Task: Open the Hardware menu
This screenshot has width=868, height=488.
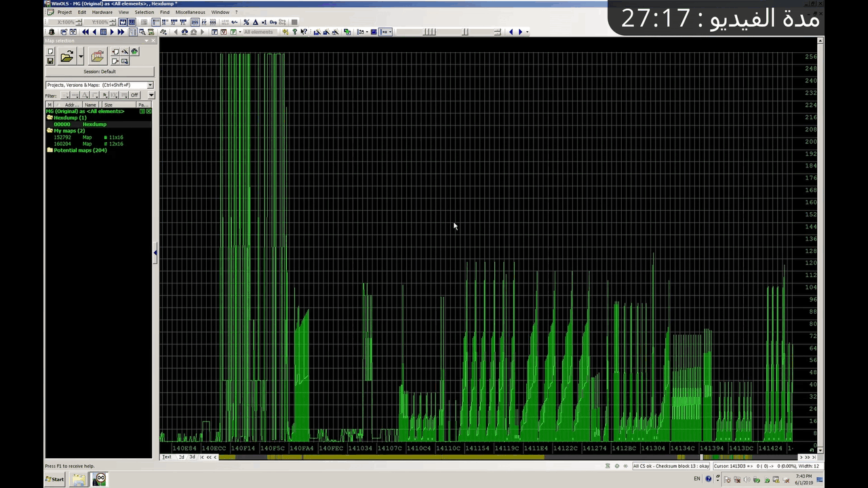Action: (102, 12)
